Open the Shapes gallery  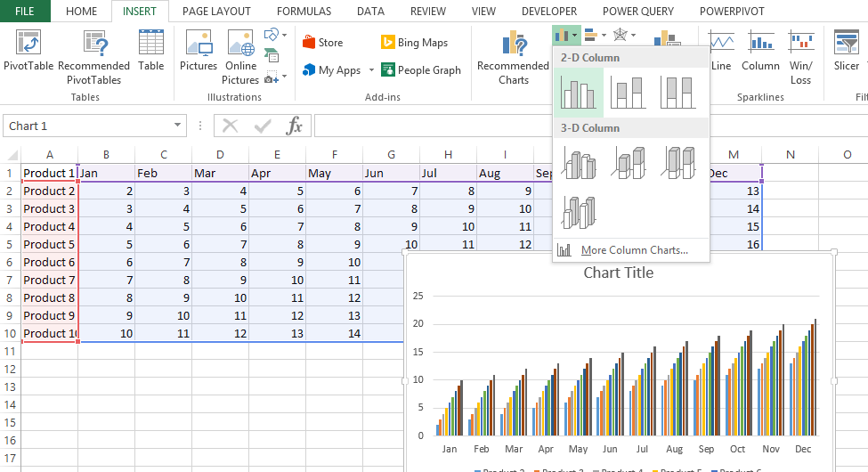click(272, 35)
